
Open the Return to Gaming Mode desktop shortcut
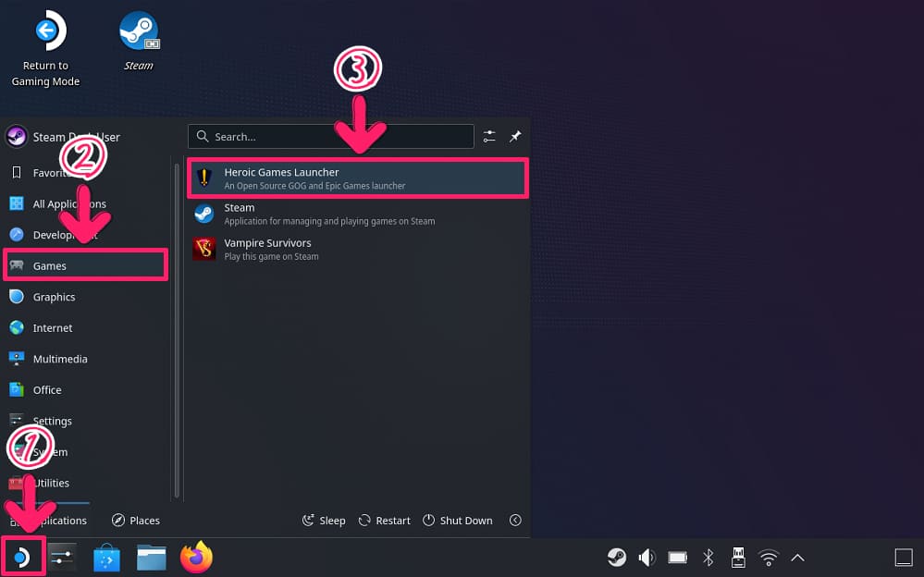tap(46, 50)
